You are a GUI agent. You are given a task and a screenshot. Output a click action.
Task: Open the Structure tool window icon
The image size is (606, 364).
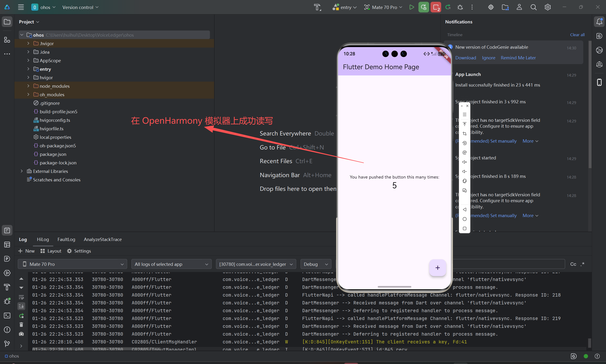click(7, 40)
